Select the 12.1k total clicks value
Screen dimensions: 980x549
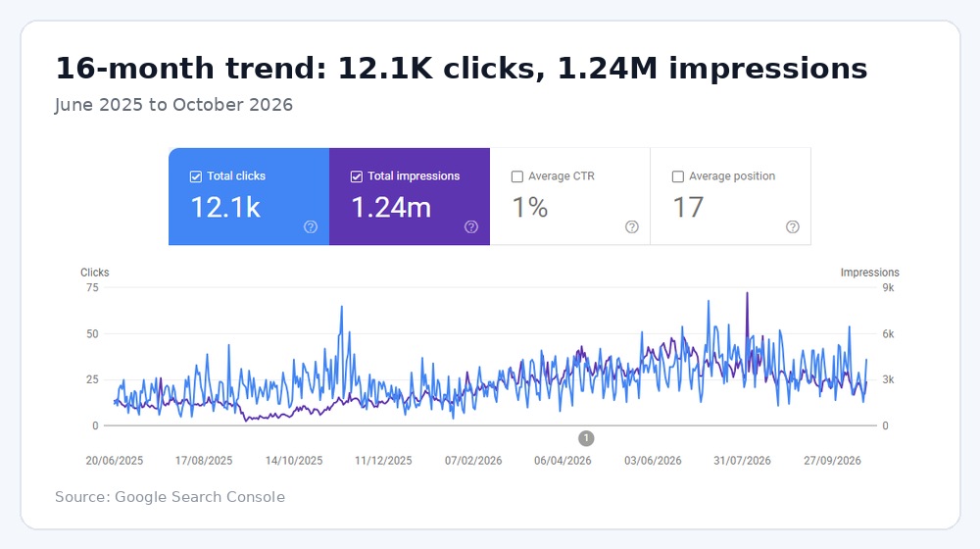(x=225, y=208)
